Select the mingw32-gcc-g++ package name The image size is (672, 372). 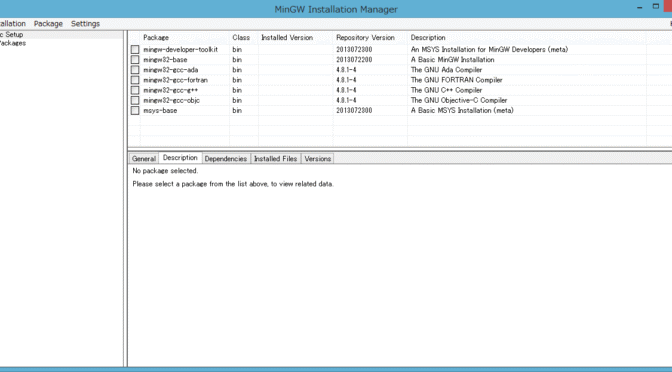click(x=171, y=90)
